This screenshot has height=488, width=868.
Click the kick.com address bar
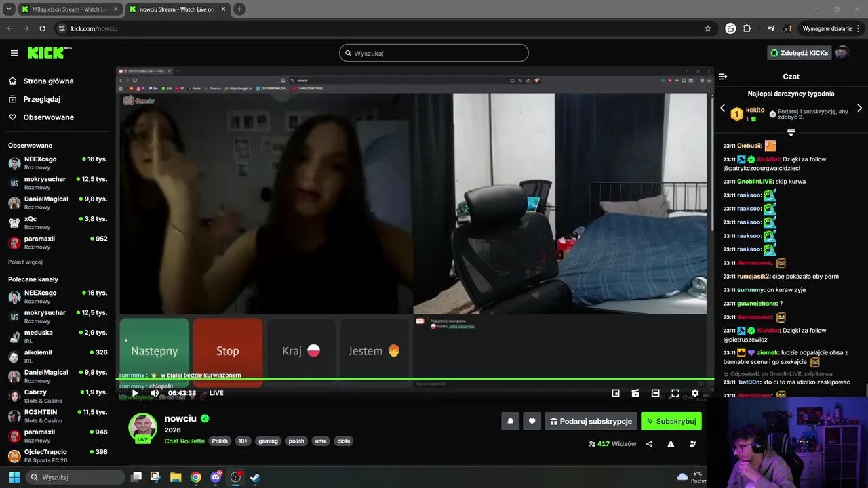point(380,28)
